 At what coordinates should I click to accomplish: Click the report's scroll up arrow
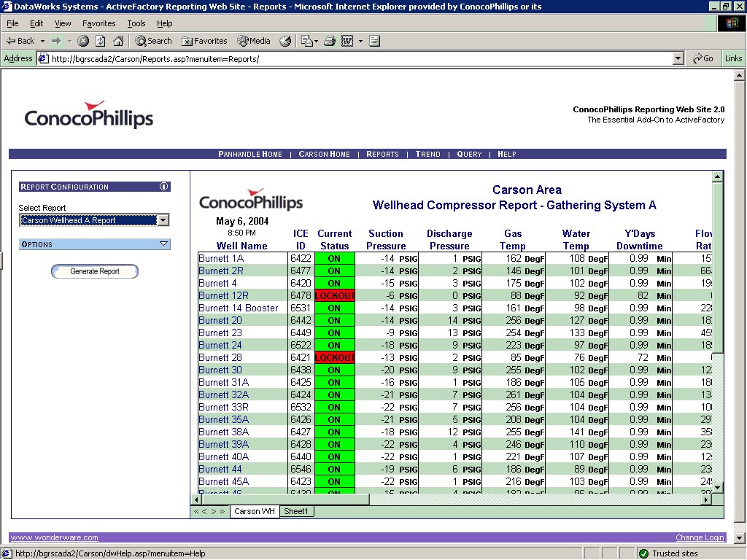coord(718,176)
